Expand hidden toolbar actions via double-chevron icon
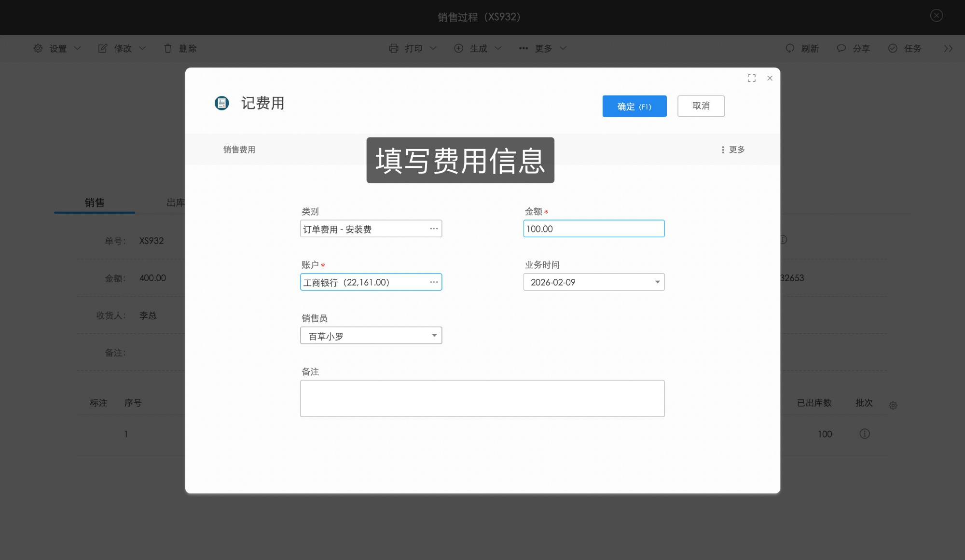Screen dimensions: 965x560 [948, 48]
